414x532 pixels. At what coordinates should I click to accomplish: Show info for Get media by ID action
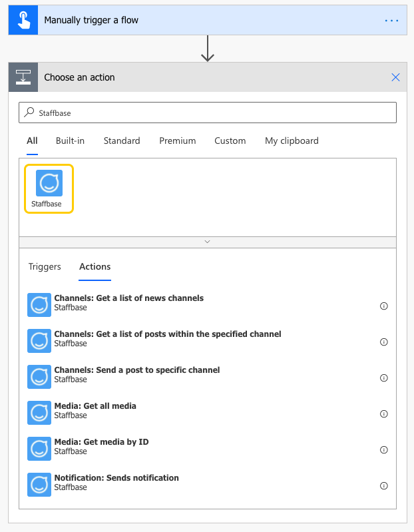[384, 450]
